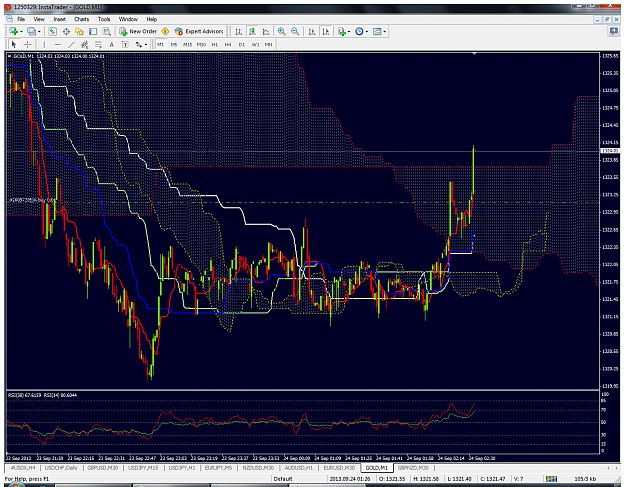Switch chart to H1 timeframe
This screenshot has width=625, height=487.
[215, 45]
